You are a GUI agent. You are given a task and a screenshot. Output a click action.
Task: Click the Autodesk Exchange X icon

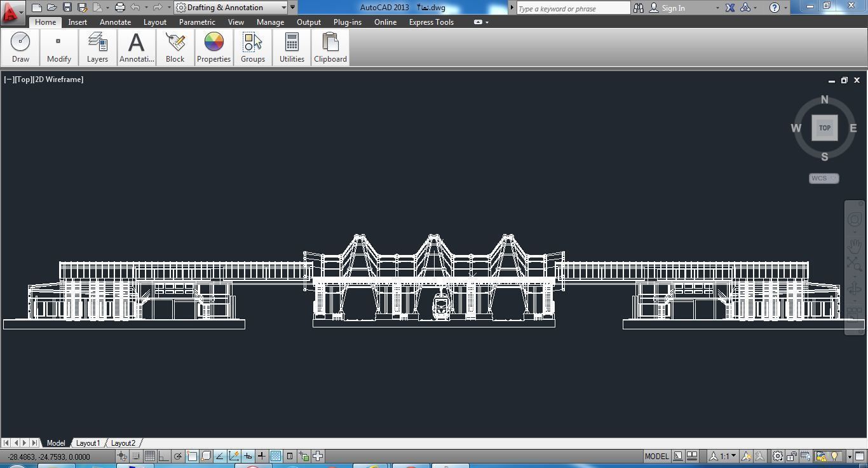pos(730,8)
